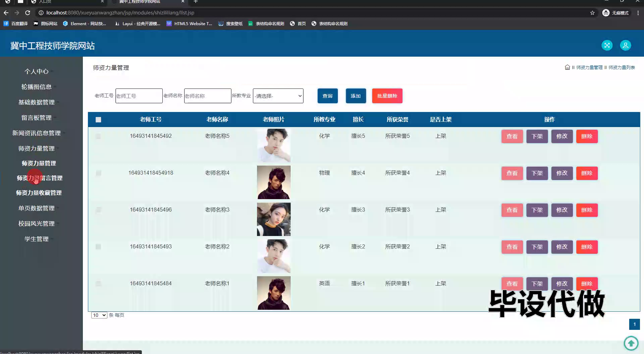
Task: Click 查看 for 老师名称5 row
Action: pyautogui.click(x=512, y=136)
